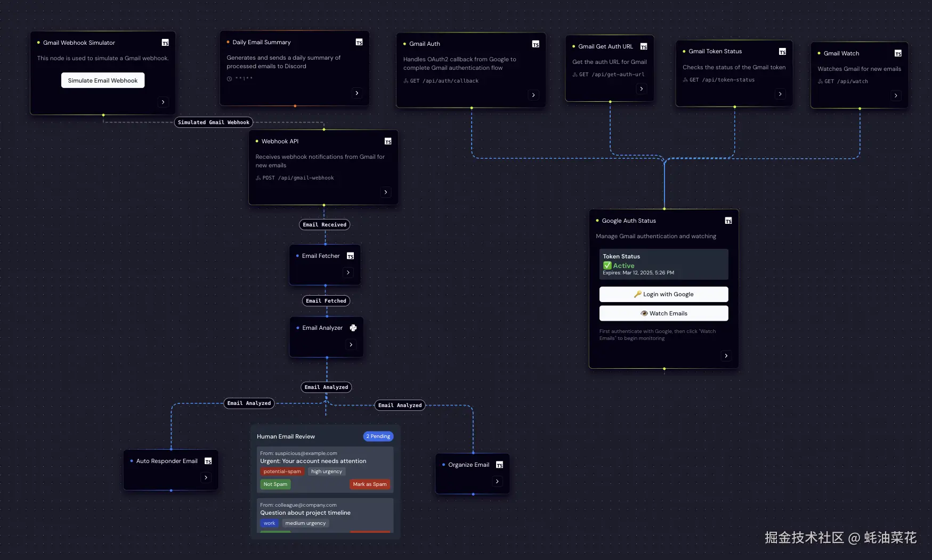Click the key icon in Login with Google
This screenshot has width=932, height=560.
click(638, 294)
